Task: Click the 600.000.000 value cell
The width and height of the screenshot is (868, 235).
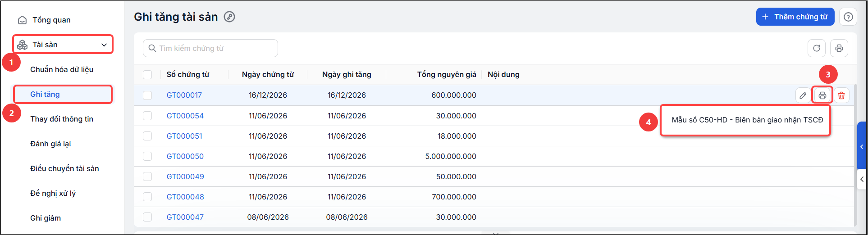Action: (x=454, y=95)
